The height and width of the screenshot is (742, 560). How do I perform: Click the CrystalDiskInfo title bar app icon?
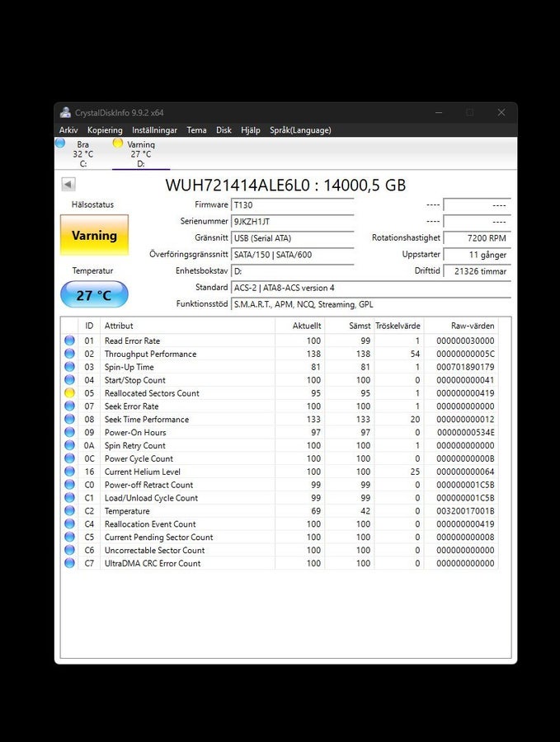pos(65,113)
